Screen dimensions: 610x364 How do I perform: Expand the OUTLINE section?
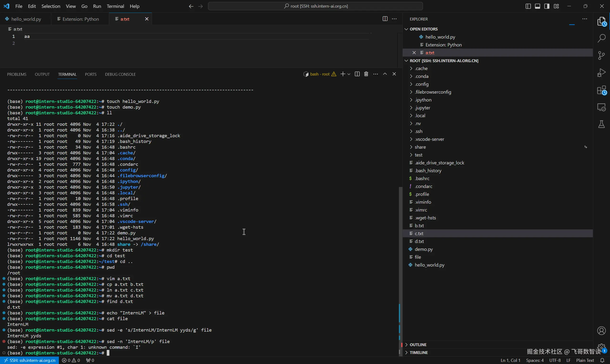pos(418,345)
